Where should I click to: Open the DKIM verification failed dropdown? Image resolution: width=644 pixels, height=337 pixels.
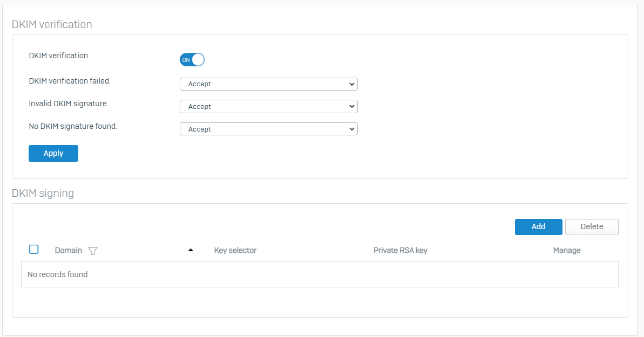pyautogui.click(x=268, y=84)
